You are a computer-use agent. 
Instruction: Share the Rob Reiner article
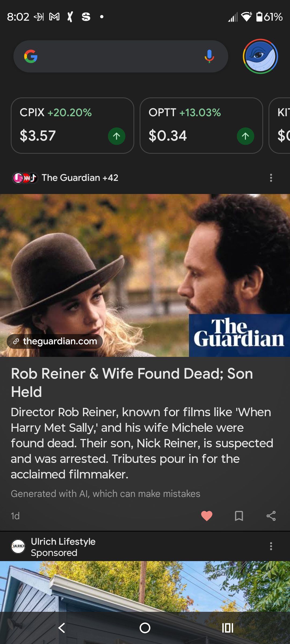(x=271, y=516)
